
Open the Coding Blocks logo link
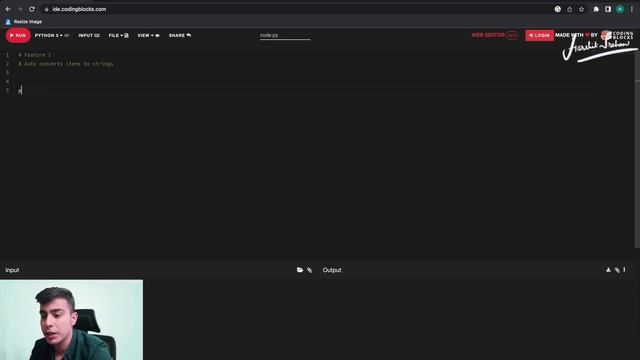pyautogui.click(x=617, y=36)
